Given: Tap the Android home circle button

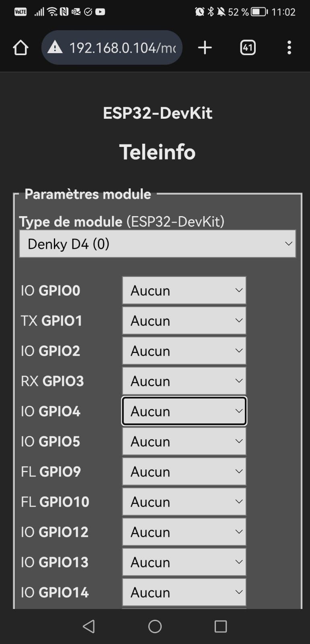Looking at the screenshot, I should coord(155,626).
